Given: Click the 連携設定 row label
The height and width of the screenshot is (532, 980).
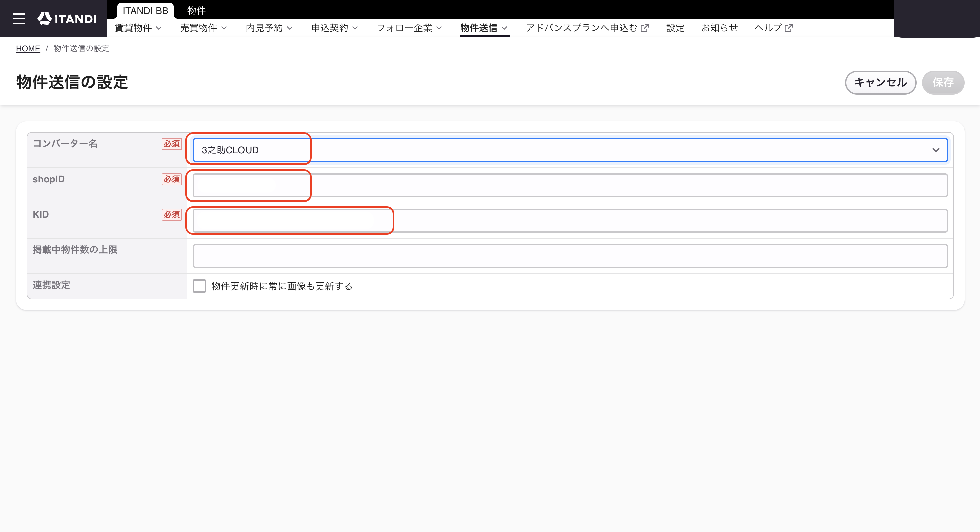Looking at the screenshot, I should click(51, 285).
